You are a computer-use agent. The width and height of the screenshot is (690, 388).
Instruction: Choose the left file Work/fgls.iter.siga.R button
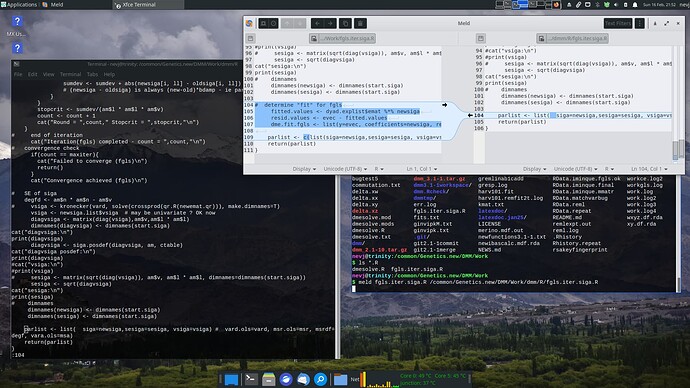point(342,38)
